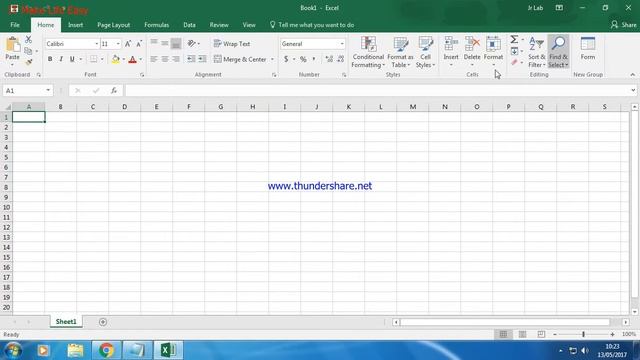Viewport: 640px width, 360px height.
Task: Click Increase Decimal icon
Action: pyautogui.click(x=329, y=59)
